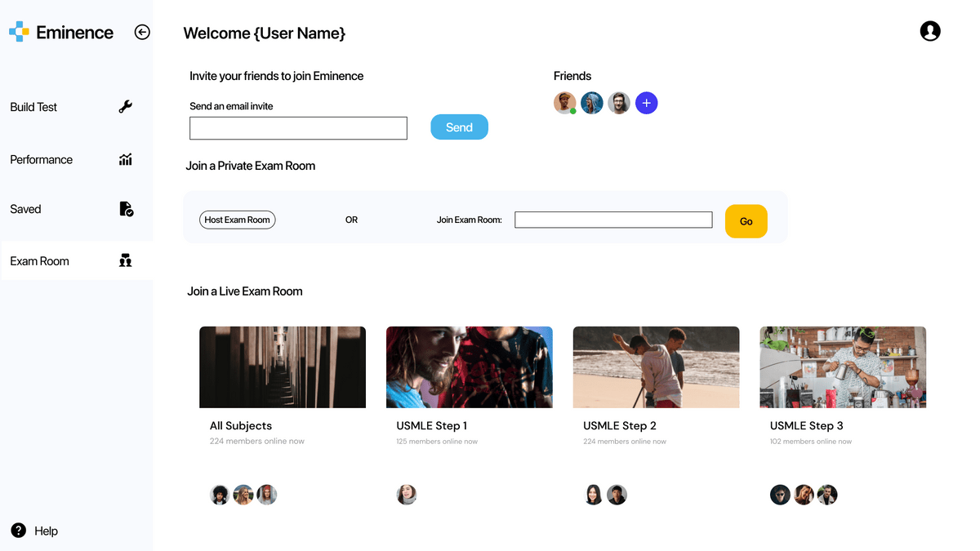Screen dimensions: 980x551
Task: Collapse sidebar with back arrow icon
Action: pyautogui.click(x=142, y=32)
